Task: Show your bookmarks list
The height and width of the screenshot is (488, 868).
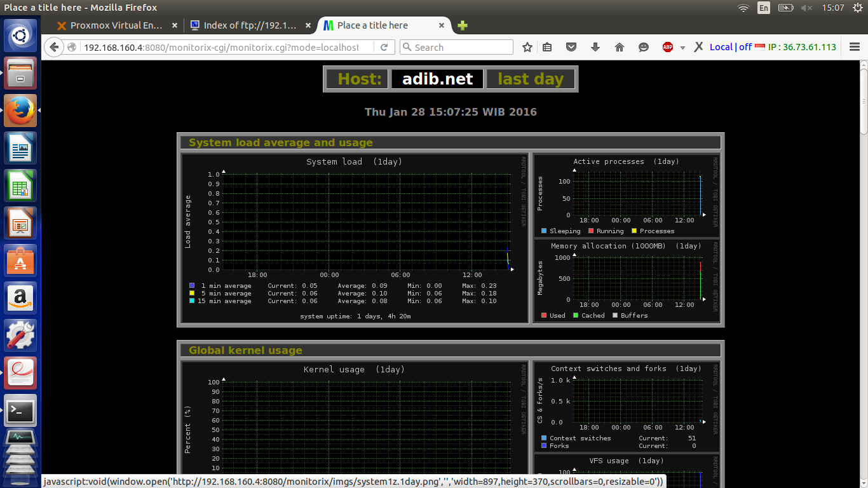Action: coord(547,47)
